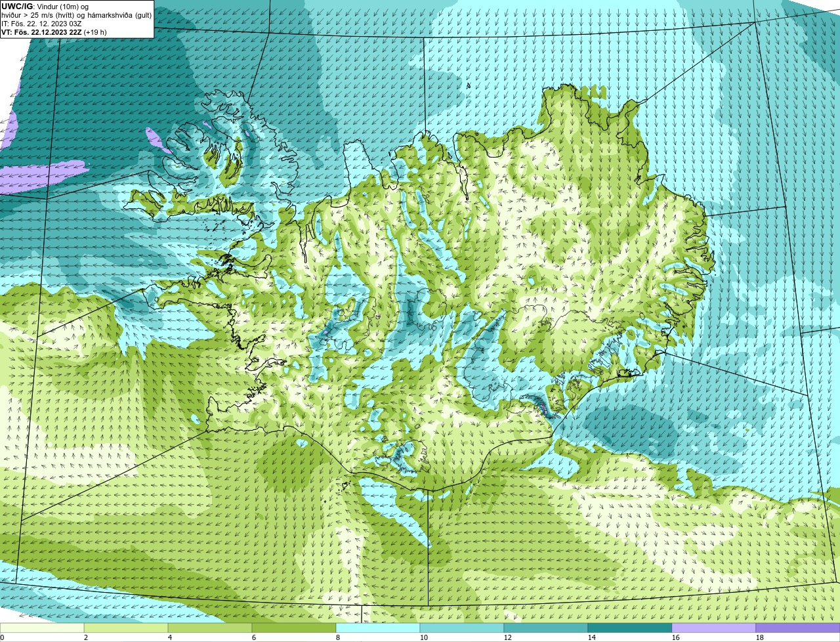Click the "UWC/IG: Vindur (10m) og" title line
The height and width of the screenshot is (642, 840).
[x=45, y=7]
